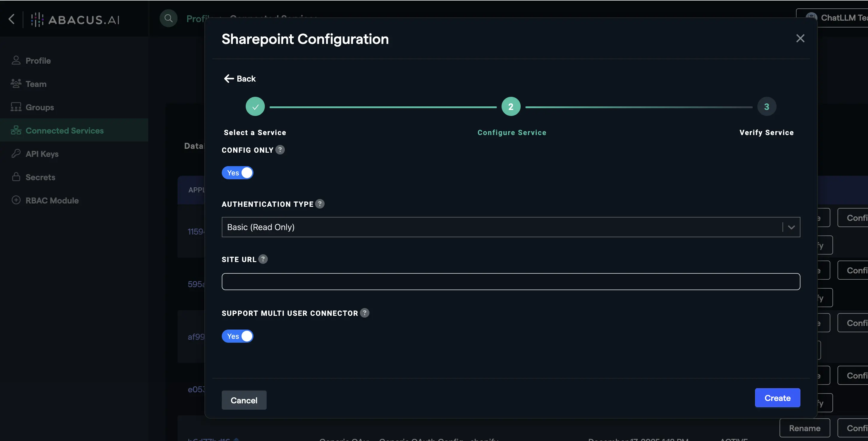Toggle the Config Only switch
Screen dimensions: 868x441
click(x=237, y=173)
